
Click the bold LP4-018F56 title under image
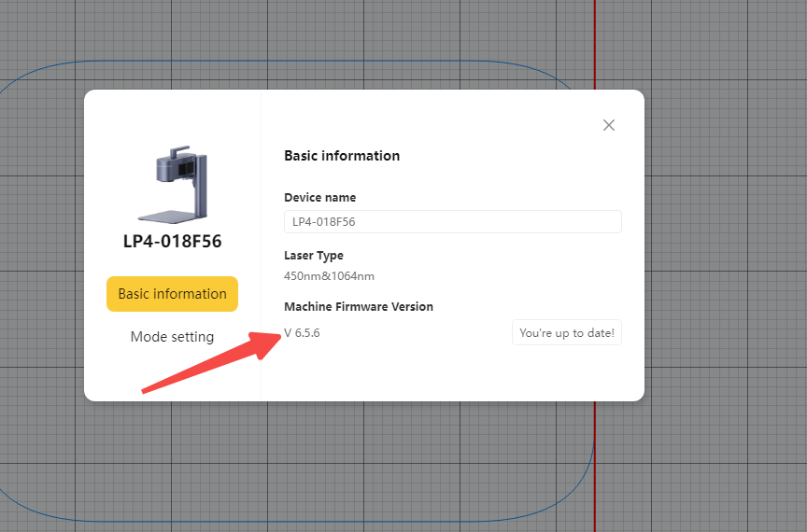pos(173,242)
